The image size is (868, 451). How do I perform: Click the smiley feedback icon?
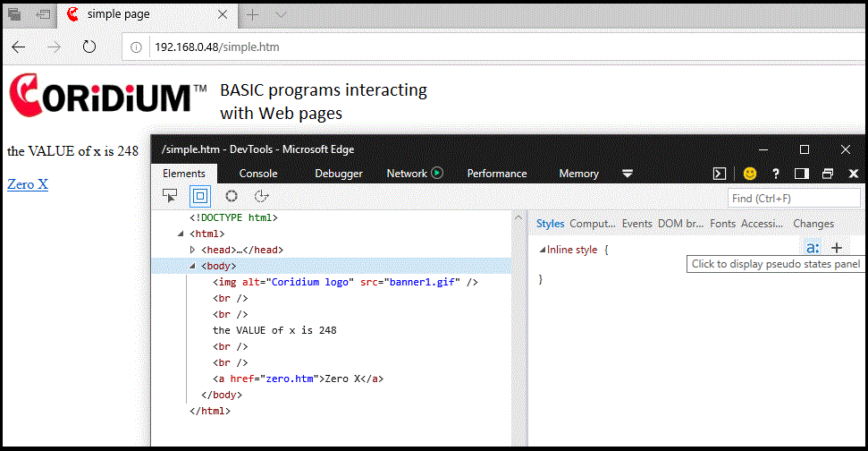pos(750,174)
